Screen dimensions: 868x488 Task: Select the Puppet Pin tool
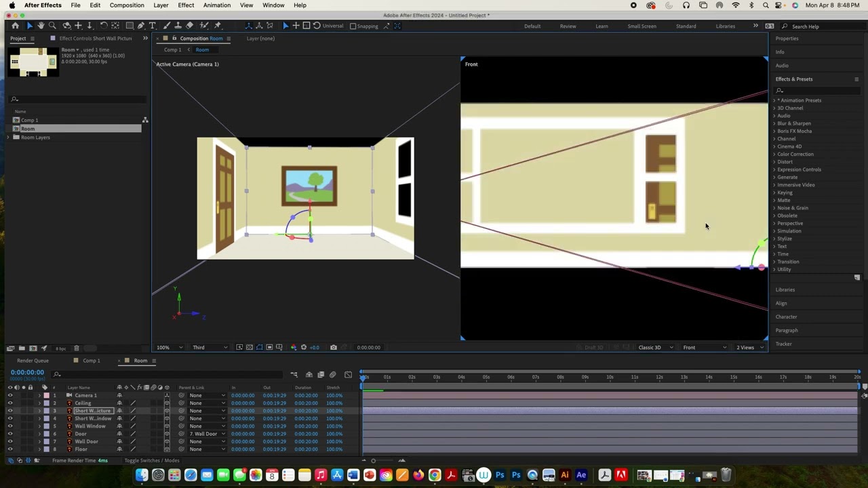[217, 26]
